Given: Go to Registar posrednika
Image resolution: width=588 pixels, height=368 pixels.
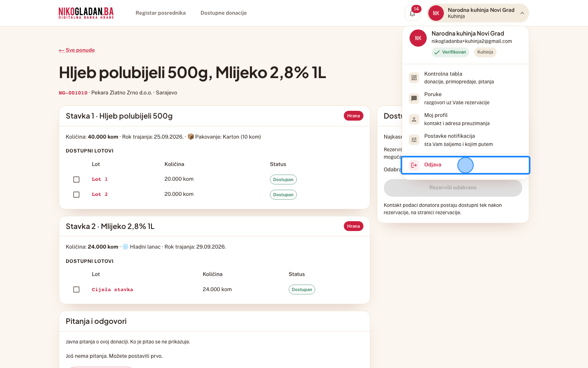Looking at the screenshot, I should coord(160,13).
